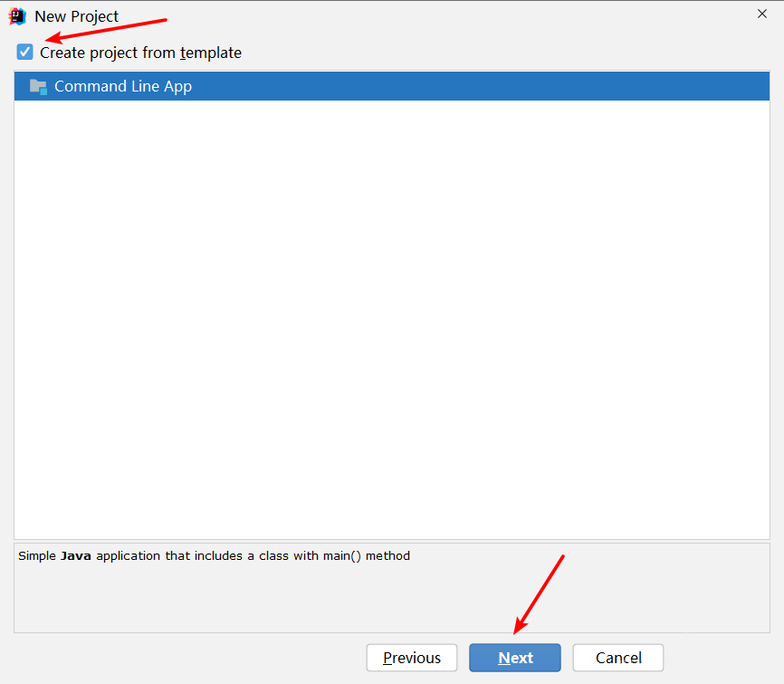Click the Command Line App folder icon
This screenshot has height=684, width=784.
pyautogui.click(x=38, y=87)
